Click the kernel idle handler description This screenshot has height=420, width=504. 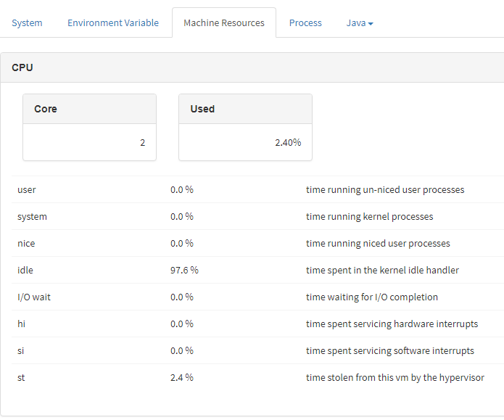pyautogui.click(x=382, y=270)
